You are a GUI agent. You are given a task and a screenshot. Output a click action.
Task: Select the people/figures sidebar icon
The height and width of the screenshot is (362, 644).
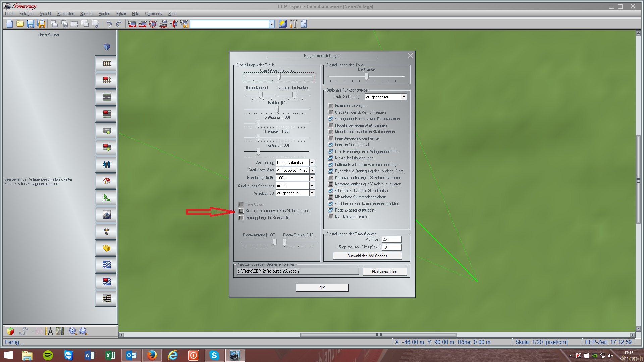coord(106,164)
